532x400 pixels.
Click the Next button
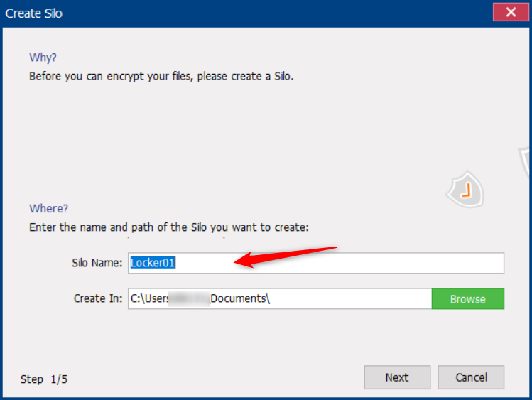click(396, 377)
